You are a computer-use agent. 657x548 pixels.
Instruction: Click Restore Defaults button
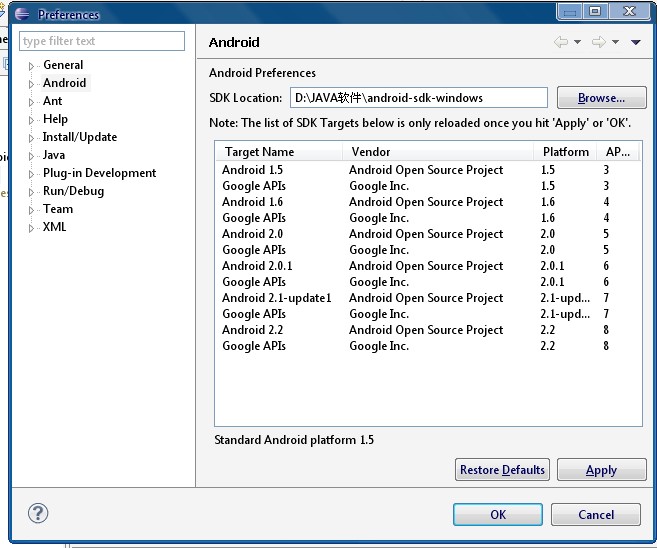(502, 470)
